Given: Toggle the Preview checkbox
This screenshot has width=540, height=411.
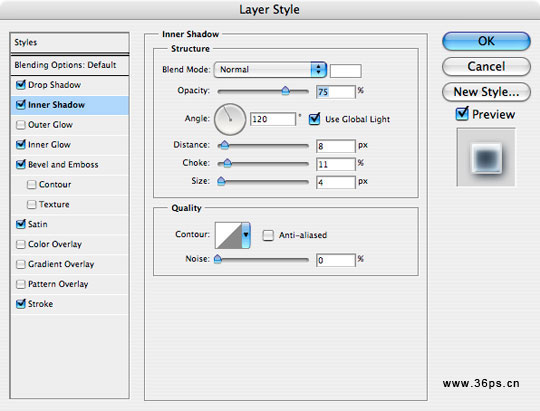Looking at the screenshot, I should click(x=462, y=114).
